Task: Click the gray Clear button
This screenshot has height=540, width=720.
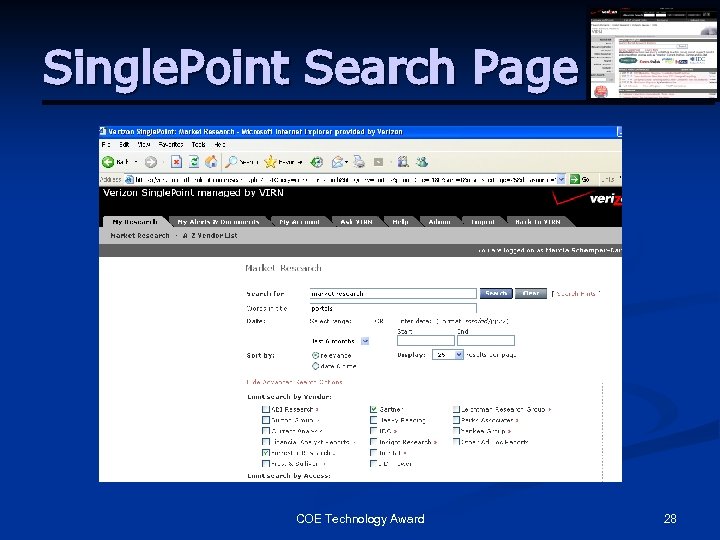Action: point(531,293)
